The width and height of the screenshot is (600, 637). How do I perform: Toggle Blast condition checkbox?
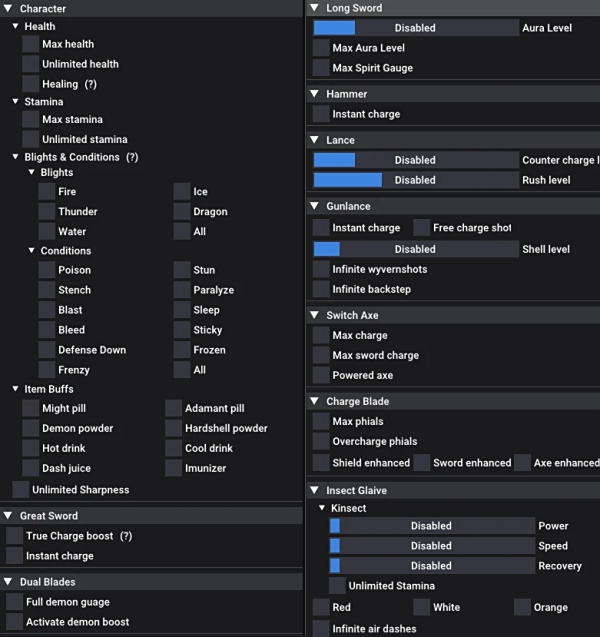tap(47, 310)
